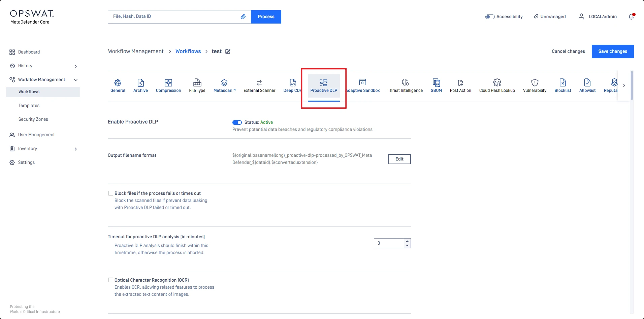The width and height of the screenshot is (644, 319).
Task: Click the OPSWAT MetaDefender Core logo
Action: pyautogui.click(x=32, y=17)
